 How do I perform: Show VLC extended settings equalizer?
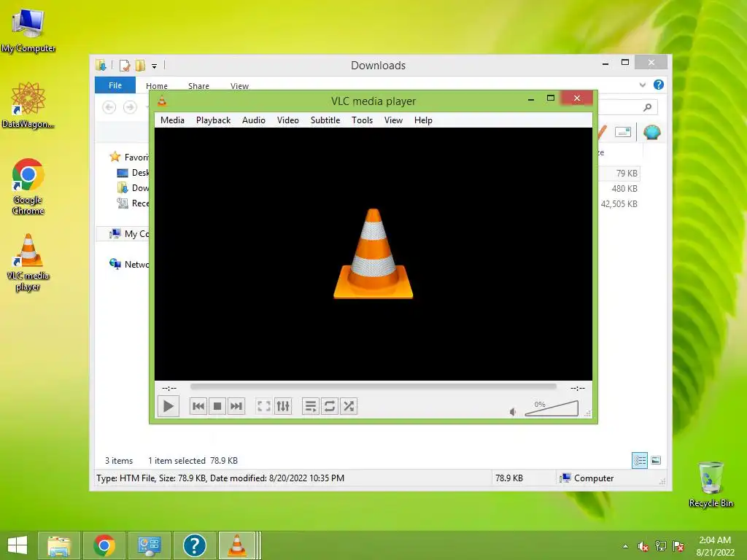point(283,406)
